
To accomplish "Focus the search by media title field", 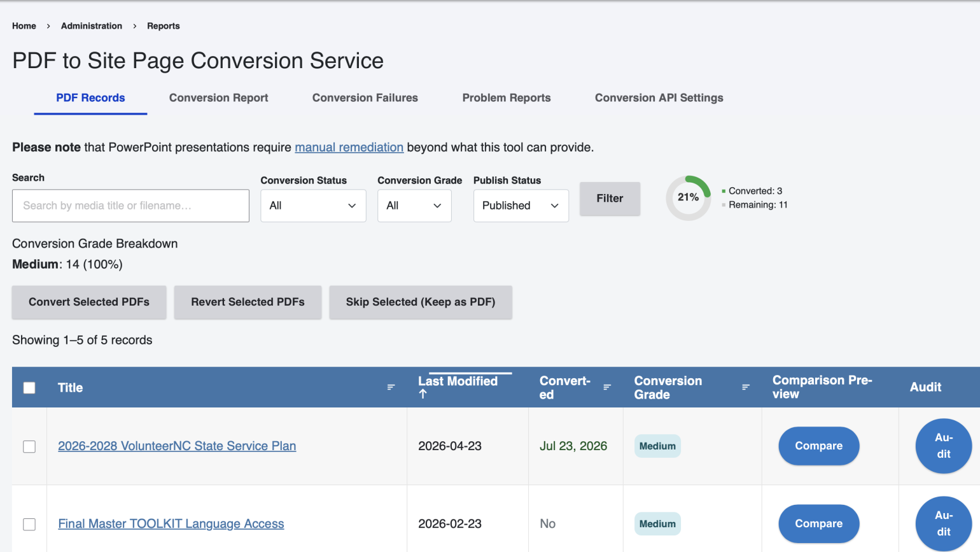I will coord(130,206).
